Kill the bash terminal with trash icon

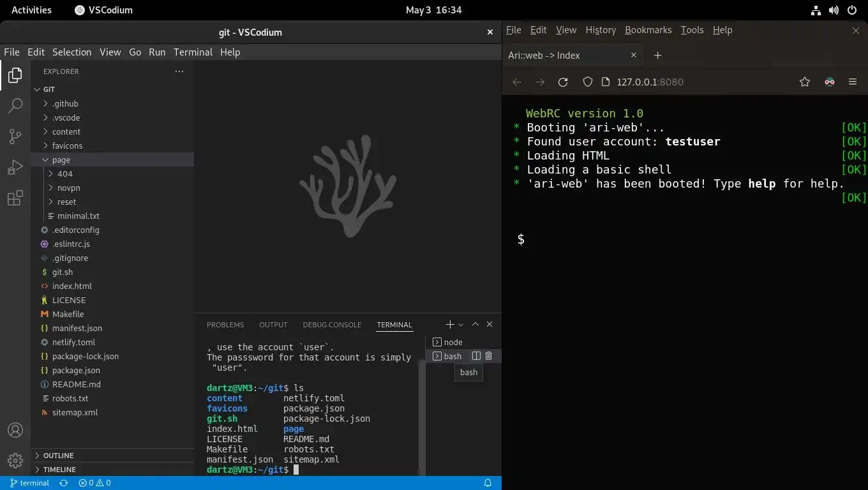click(x=489, y=356)
